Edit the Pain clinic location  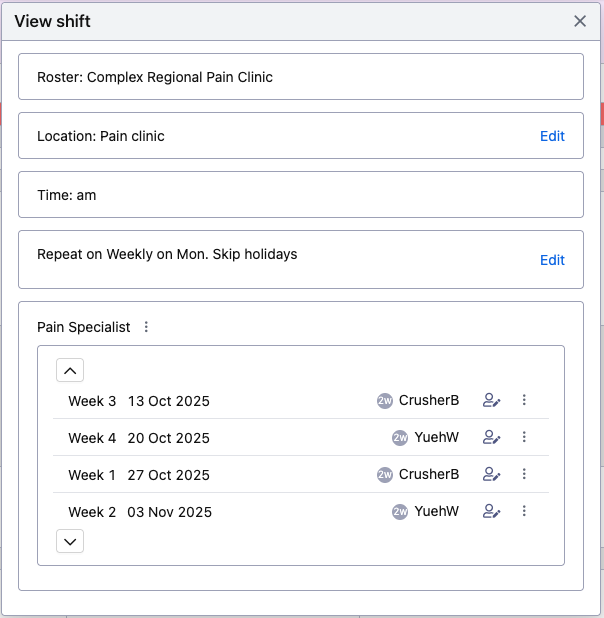[x=552, y=136]
